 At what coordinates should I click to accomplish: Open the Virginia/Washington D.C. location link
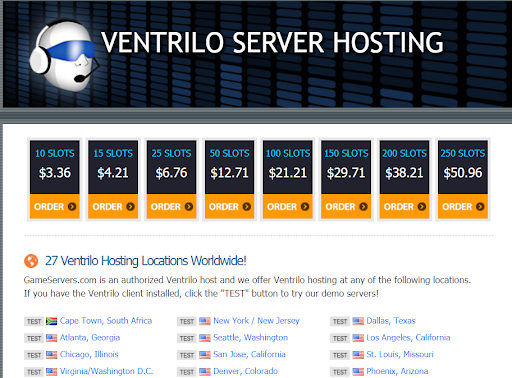(107, 371)
